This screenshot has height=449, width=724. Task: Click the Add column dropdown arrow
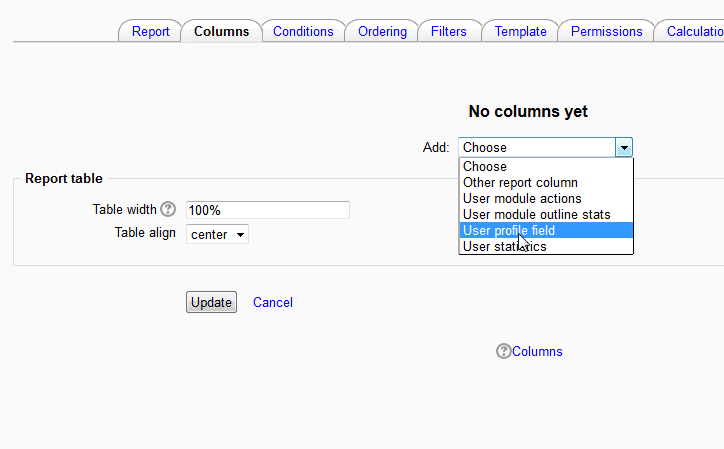pos(624,147)
